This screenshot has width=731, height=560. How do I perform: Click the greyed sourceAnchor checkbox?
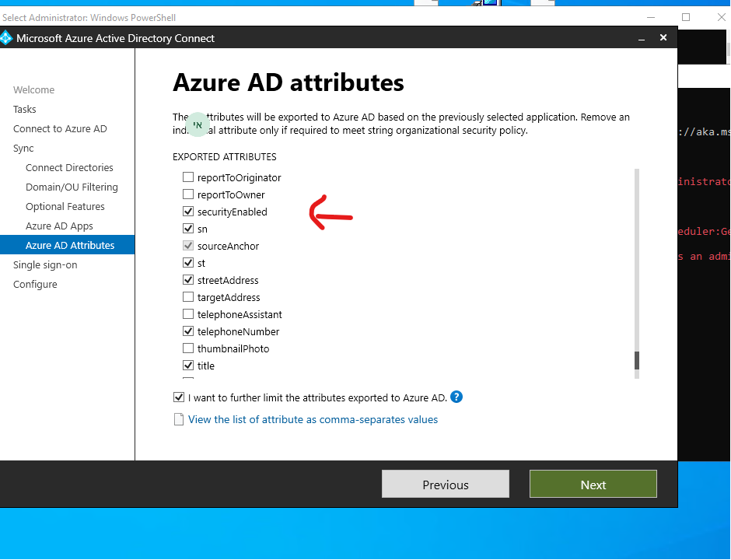point(188,246)
